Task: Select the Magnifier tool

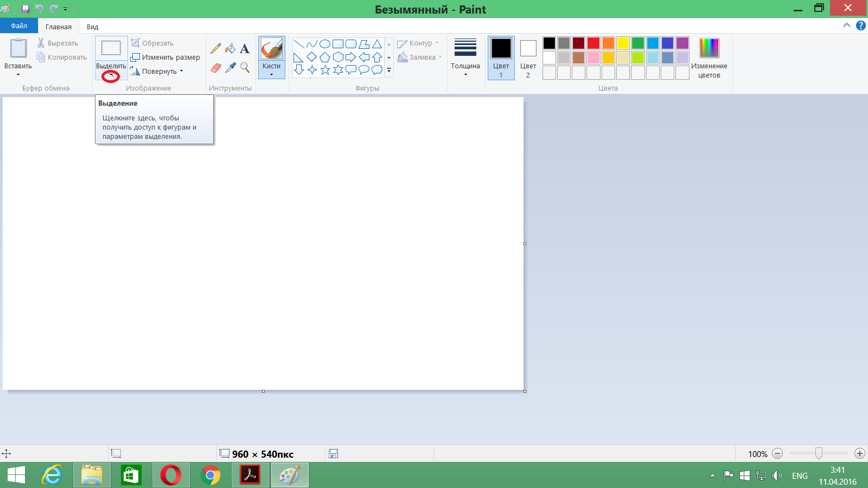Action: (245, 68)
